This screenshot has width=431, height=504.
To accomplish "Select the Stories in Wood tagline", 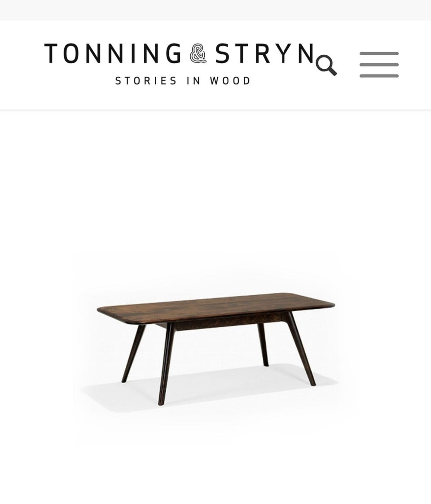I will [183, 81].
